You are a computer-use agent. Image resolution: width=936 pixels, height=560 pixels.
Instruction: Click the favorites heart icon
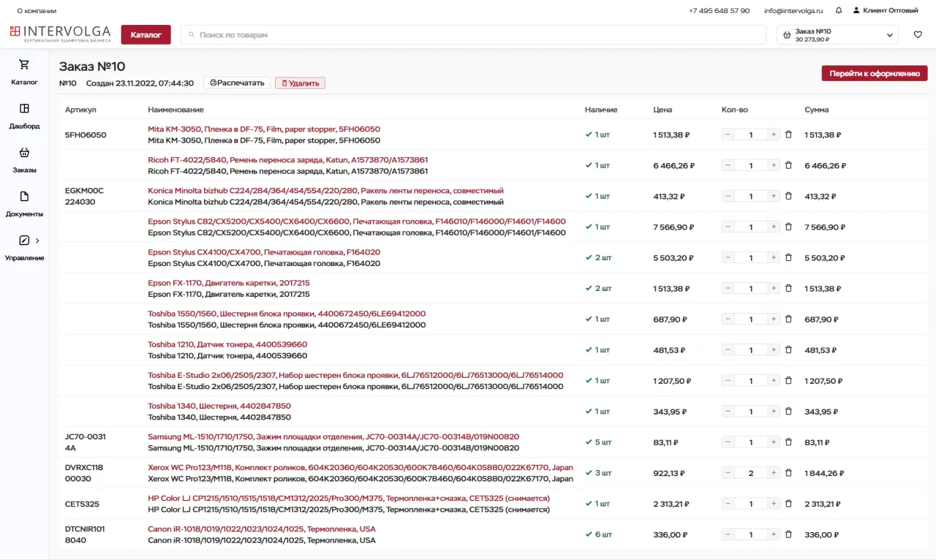pyautogui.click(x=918, y=35)
